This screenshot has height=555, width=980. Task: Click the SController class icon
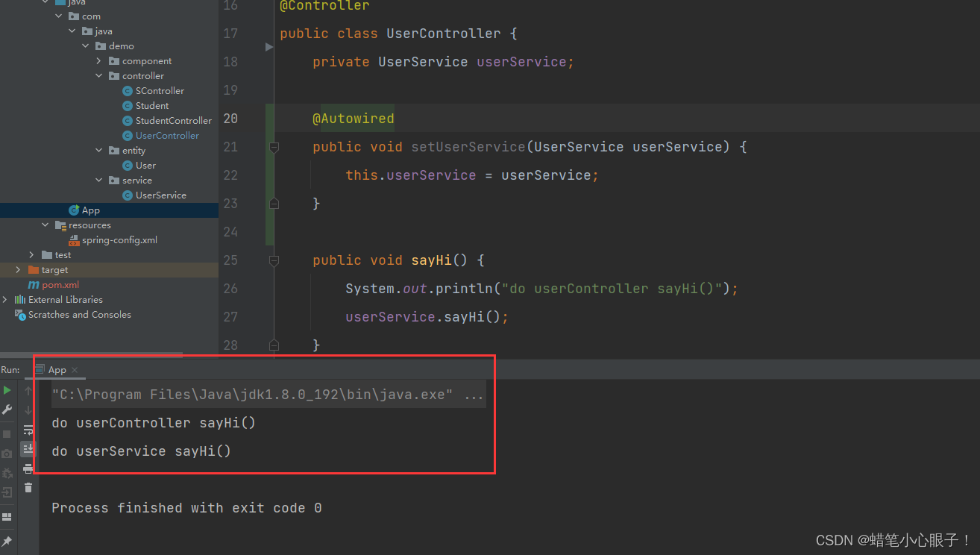click(x=128, y=91)
